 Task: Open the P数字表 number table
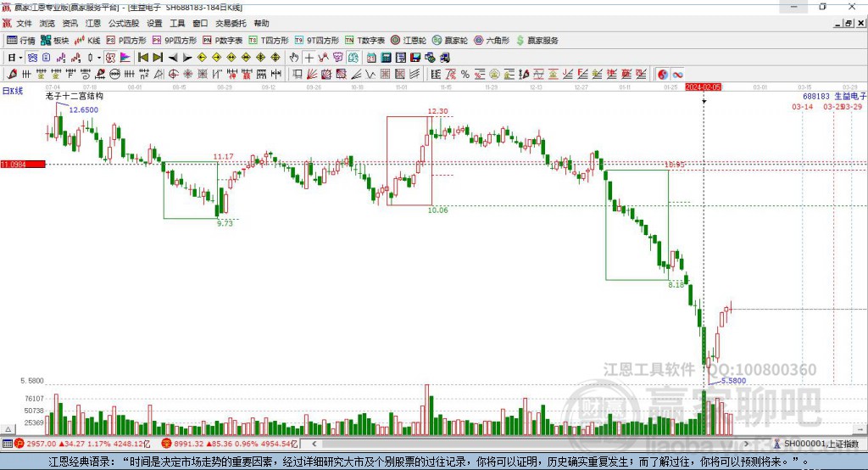223,41
